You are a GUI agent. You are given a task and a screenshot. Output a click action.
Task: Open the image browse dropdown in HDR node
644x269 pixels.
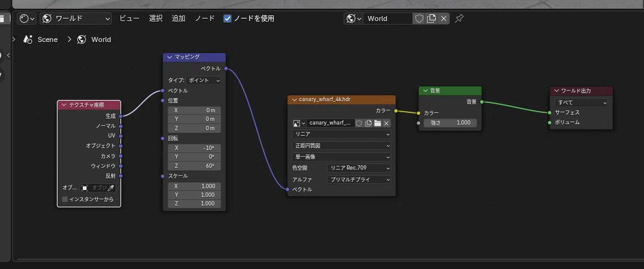coord(299,123)
